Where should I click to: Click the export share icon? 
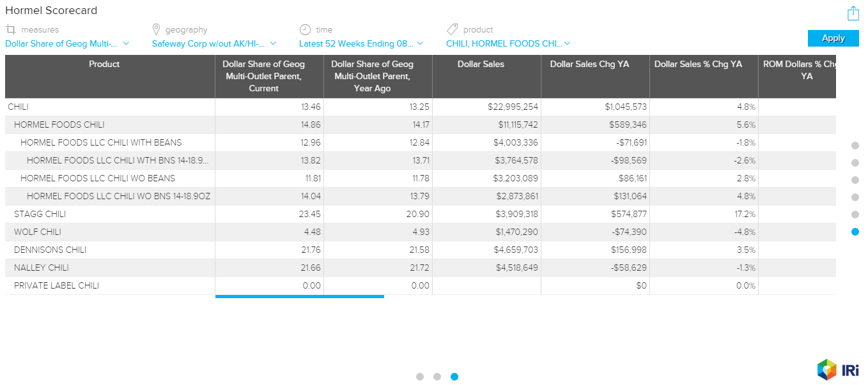853,13
